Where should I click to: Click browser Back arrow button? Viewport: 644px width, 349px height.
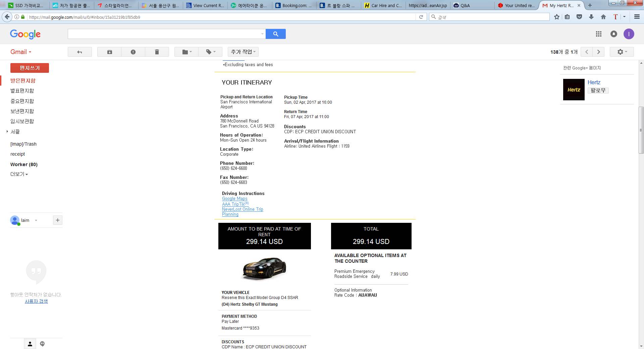pyautogui.click(x=7, y=17)
